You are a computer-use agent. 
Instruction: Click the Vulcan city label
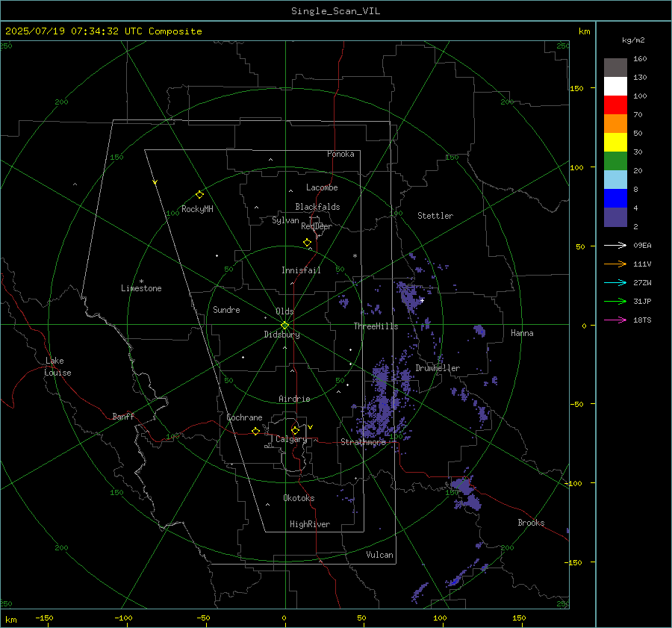[379, 555]
